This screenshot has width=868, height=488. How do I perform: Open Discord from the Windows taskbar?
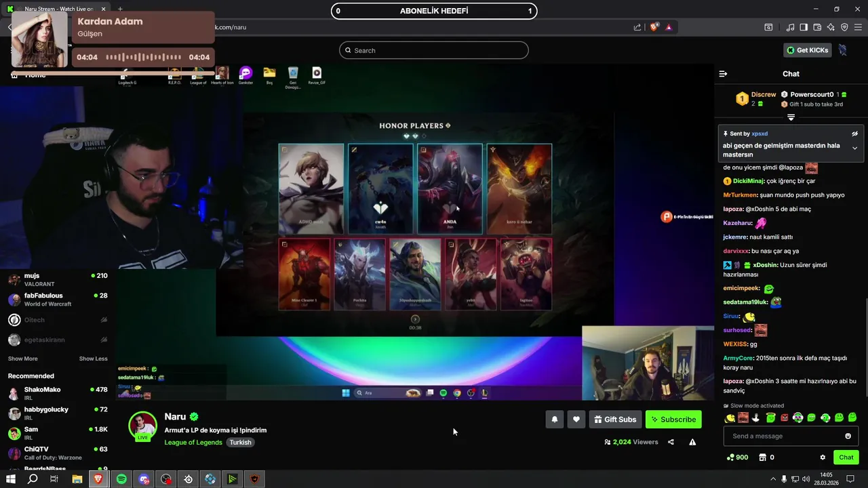click(144, 479)
